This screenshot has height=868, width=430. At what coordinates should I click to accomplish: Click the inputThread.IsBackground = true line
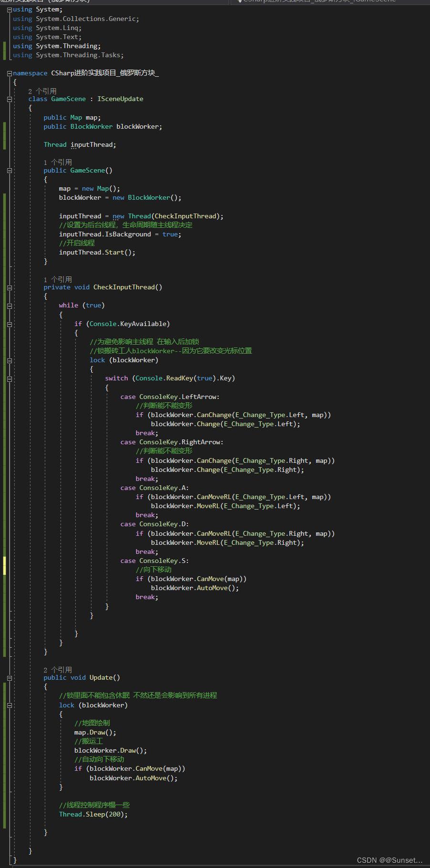[x=120, y=234]
